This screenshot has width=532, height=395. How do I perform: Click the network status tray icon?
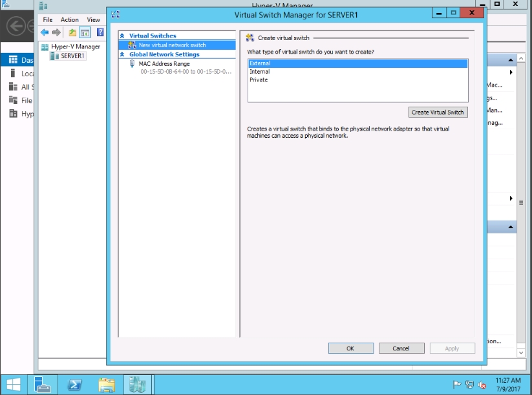(469, 385)
